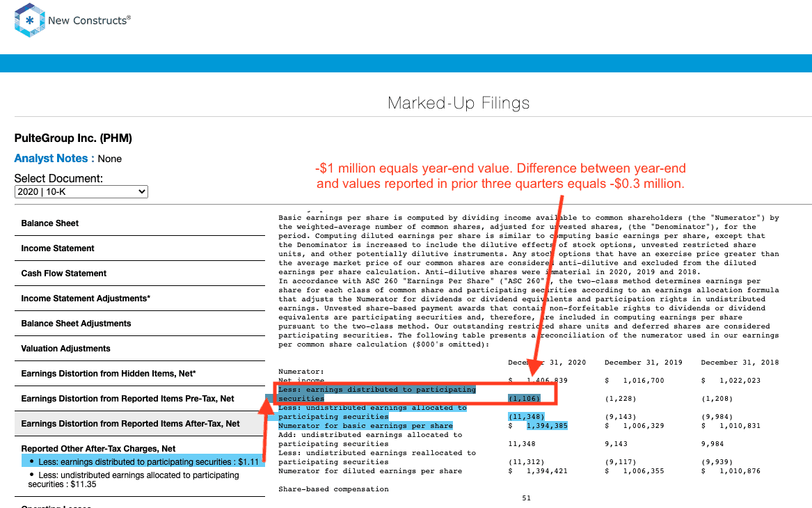Screen dimensions: 812x508
Task: Click the New Constructs brand name text
Action: (89, 20)
